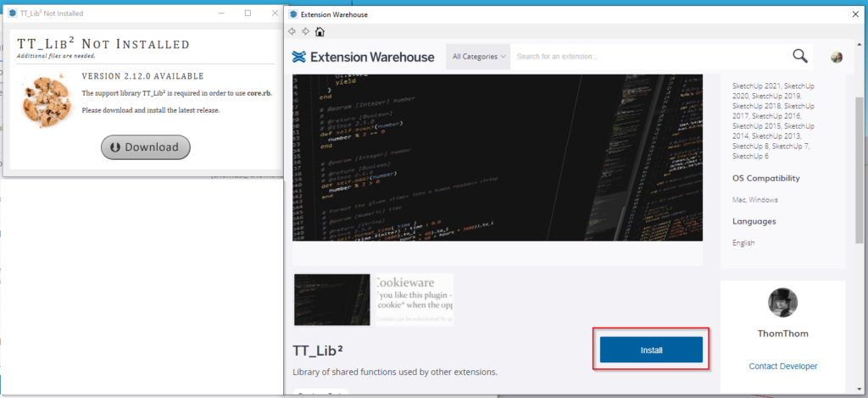Viewport: 868px width, 398px height.
Task: Click the TT_Lib² dialog title bar icon
Action: [x=13, y=14]
